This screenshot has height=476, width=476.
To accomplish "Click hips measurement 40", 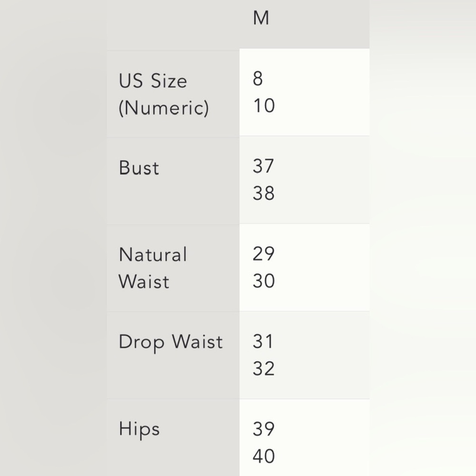I will [x=264, y=456].
